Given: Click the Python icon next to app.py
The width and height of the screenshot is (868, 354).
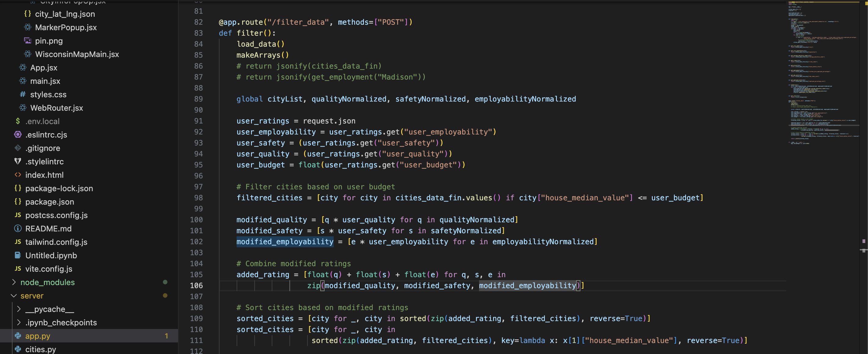Looking at the screenshot, I should coord(18,336).
